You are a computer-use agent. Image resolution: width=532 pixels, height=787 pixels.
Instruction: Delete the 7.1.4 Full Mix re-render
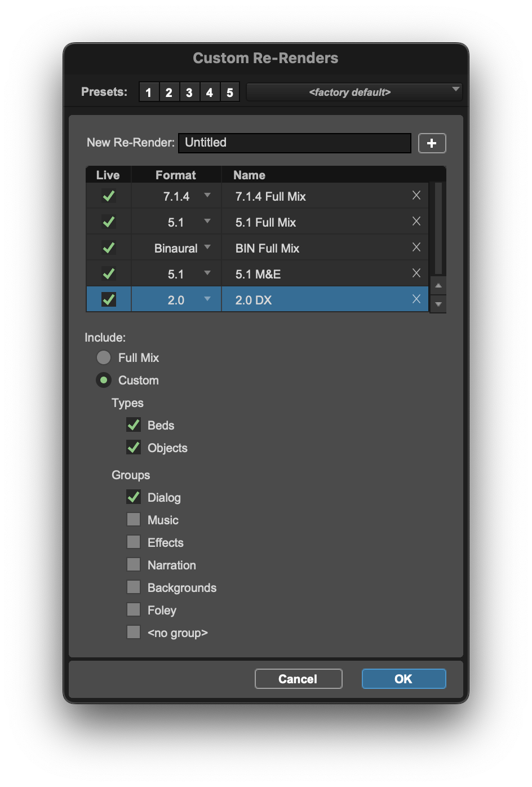pyautogui.click(x=416, y=196)
